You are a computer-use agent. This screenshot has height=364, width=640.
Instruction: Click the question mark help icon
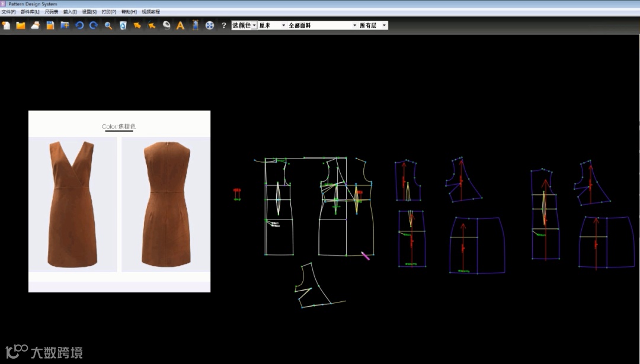(223, 25)
